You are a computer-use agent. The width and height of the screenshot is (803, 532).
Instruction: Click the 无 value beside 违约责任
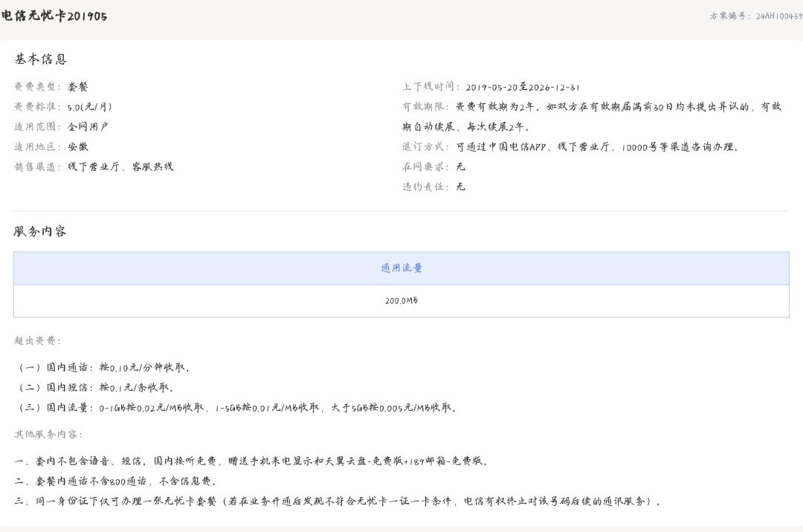461,186
